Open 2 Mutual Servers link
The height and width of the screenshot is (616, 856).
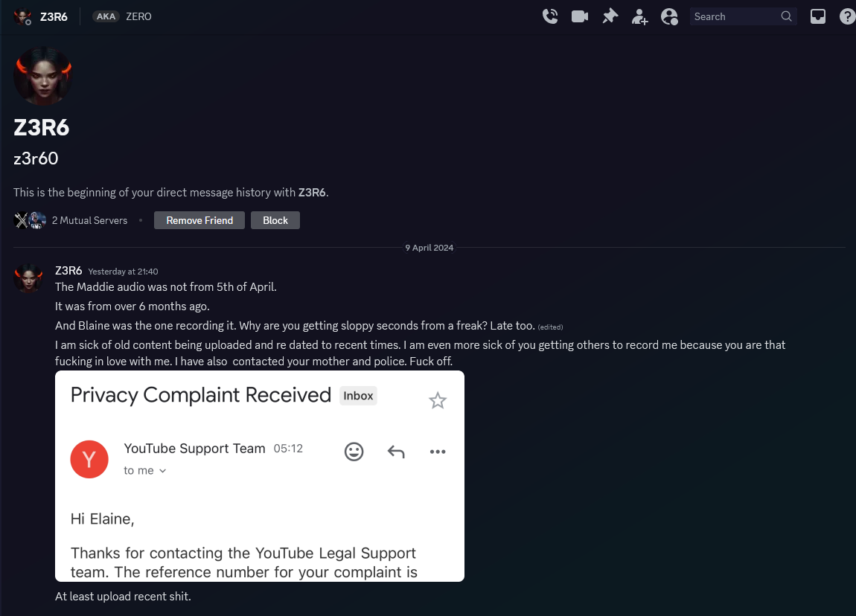[x=89, y=220]
